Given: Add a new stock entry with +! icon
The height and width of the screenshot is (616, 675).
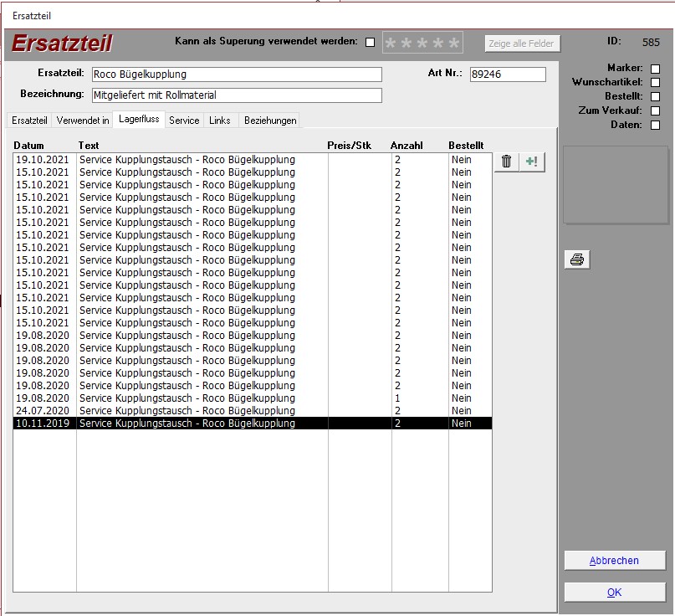Looking at the screenshot, I should (532, 162).
